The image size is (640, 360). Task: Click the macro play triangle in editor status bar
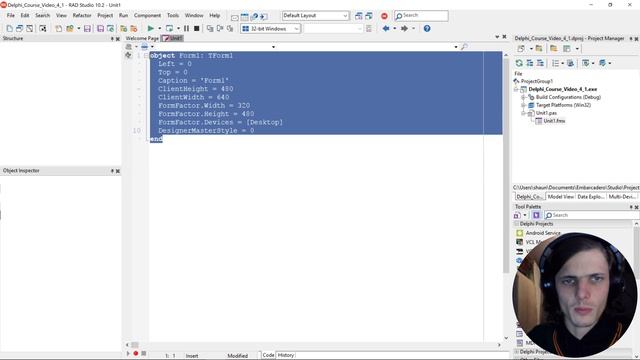click(128, 353)
